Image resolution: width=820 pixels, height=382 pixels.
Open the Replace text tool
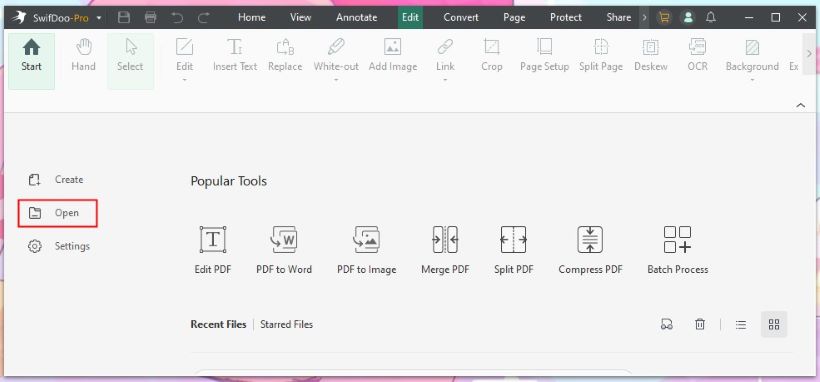click(285, 56)
